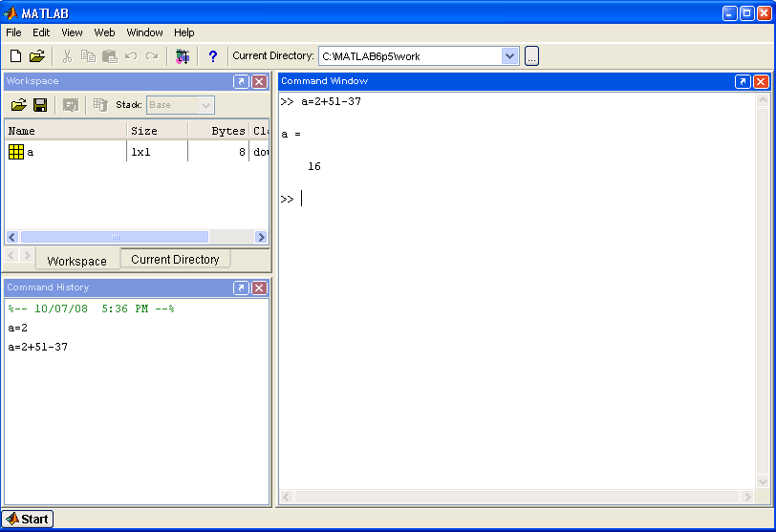Click the Paste clipboard icon

click(109, 56)
